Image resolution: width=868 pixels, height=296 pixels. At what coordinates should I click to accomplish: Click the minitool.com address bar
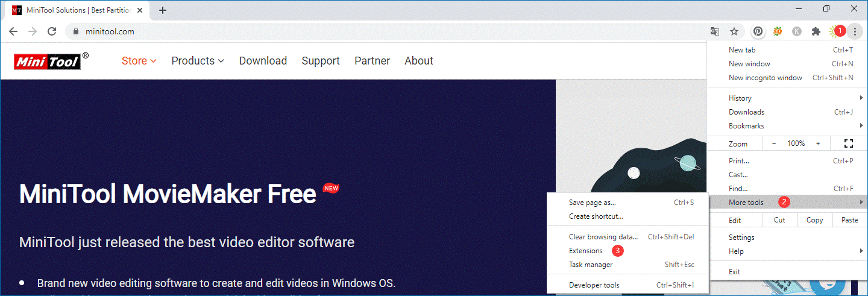(386, 31)
